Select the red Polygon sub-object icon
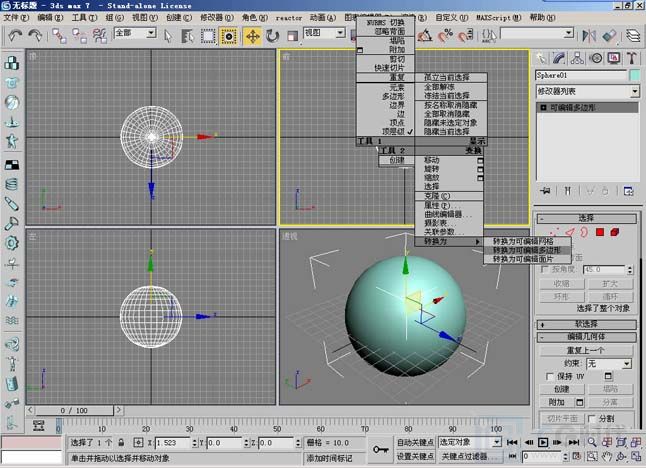The height and width of the screenshot is (468, 646). (600, 232)
